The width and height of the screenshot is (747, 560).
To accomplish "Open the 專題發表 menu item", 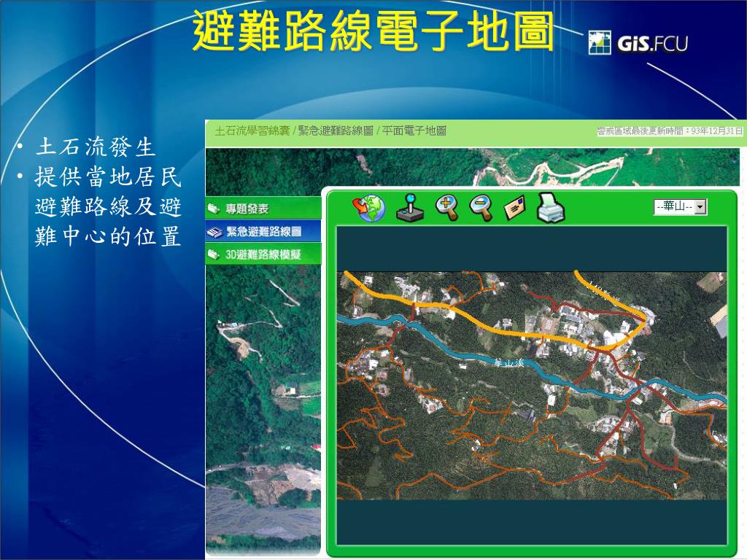I will 263,209.
